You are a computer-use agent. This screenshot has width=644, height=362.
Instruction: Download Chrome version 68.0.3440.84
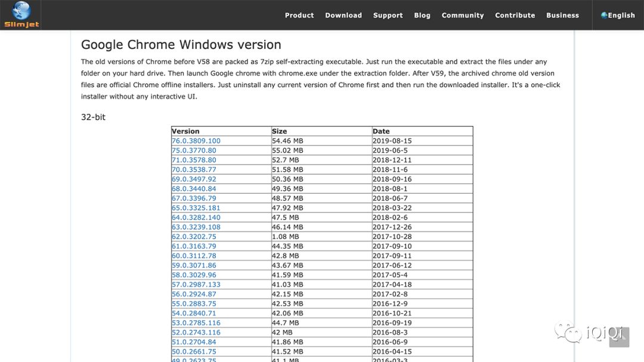[x=194, y=188]
